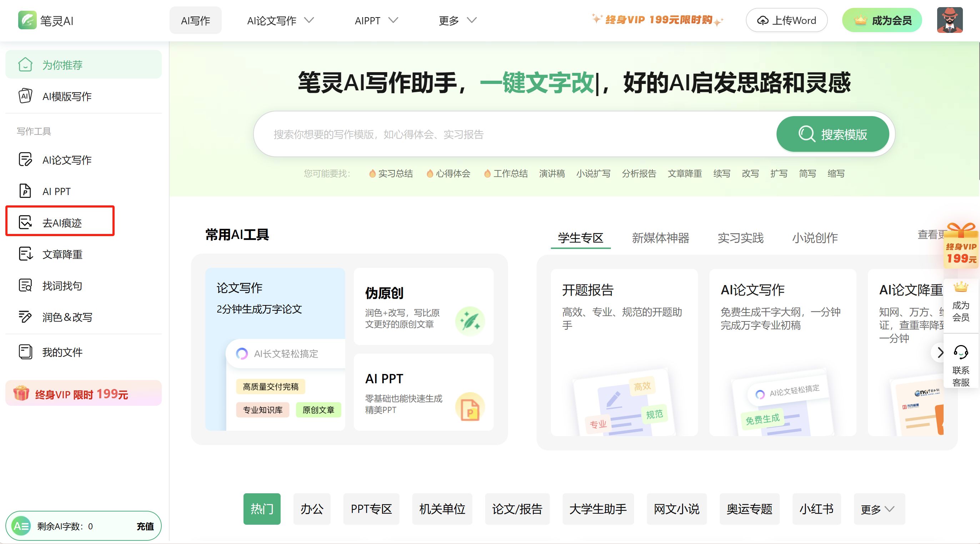Click the template search input field
Viewport: 980px width, 544px height.
pos(494,134)
